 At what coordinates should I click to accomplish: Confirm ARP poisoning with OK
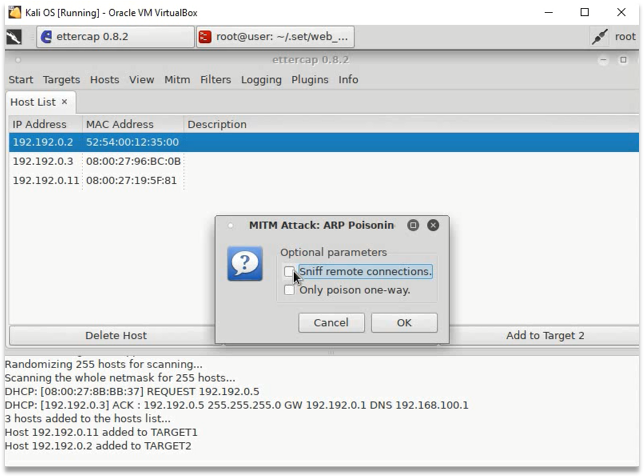(x=404, y=323)
